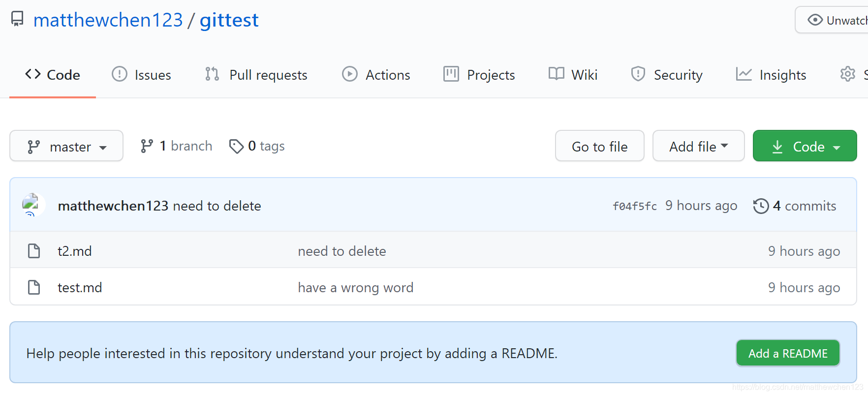This screenshot has width=868, height=396.
Task: Open the Projects tab
Action: click(479, 75)
